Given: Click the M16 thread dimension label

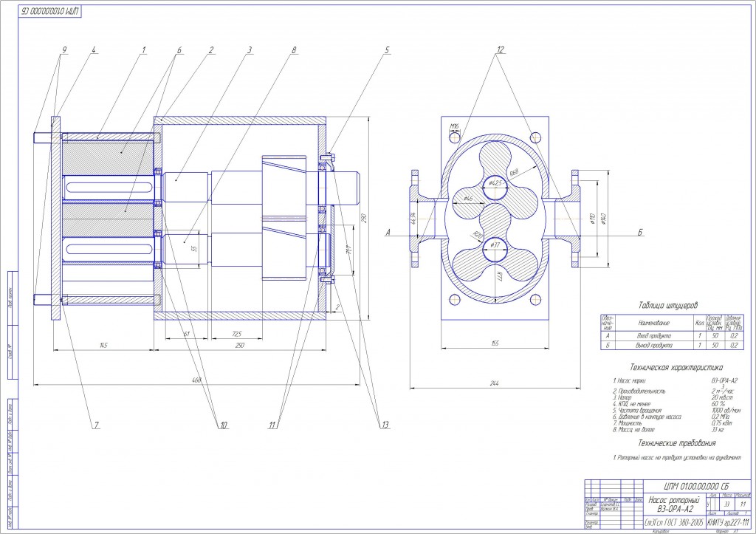Looking at the screenshot, I should [x=454, y=126].
